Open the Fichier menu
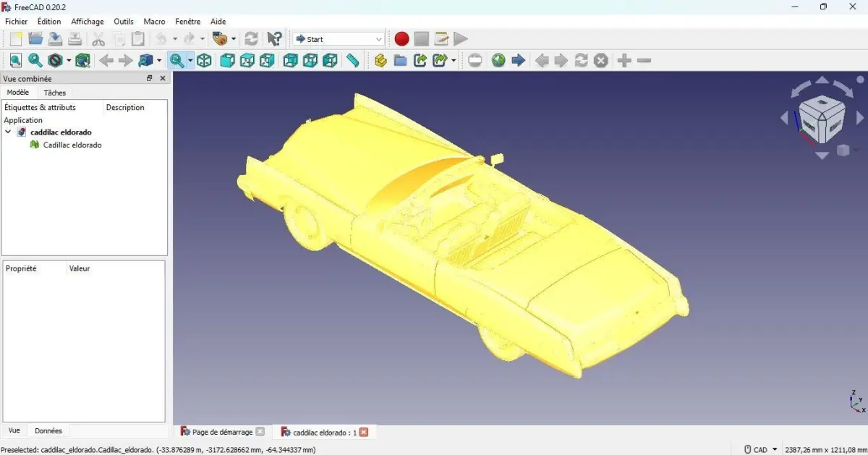The image size is (868, 455). [x=17, y=22]
